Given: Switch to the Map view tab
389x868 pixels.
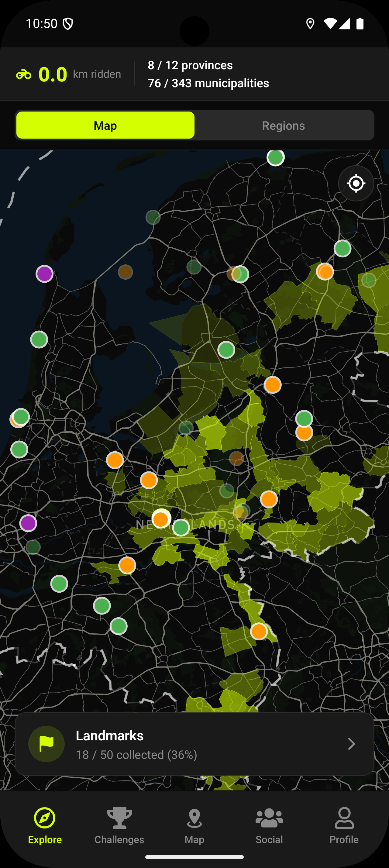Looking at the screenshot, I should (x=105, y=125).
